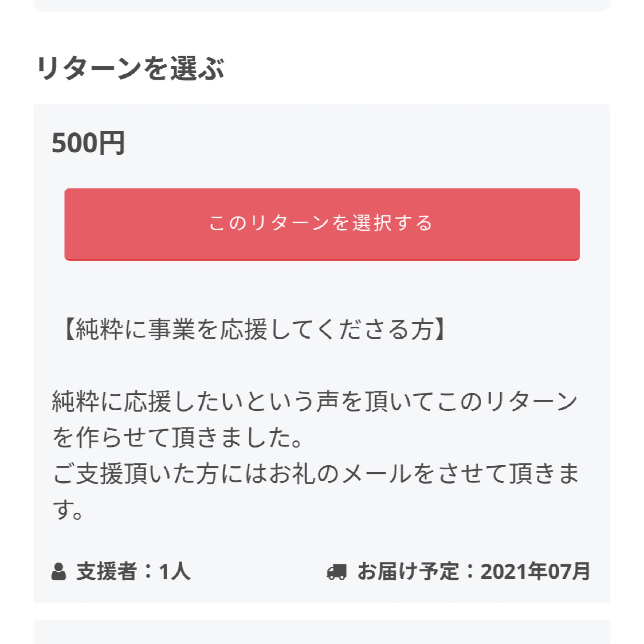Click the line starting 純粋に応援したいという声

[x=315, y=401]
